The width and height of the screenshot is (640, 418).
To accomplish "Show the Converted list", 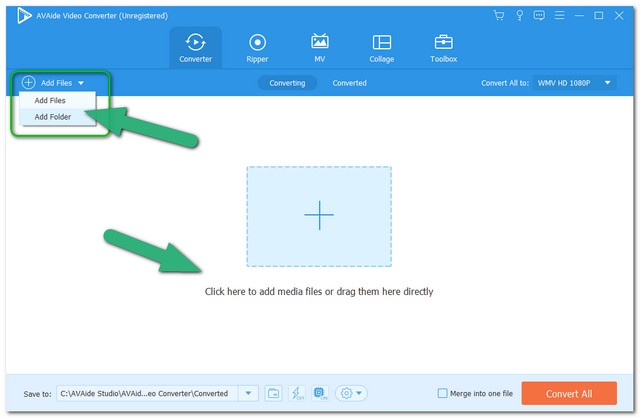I will 349,83.
